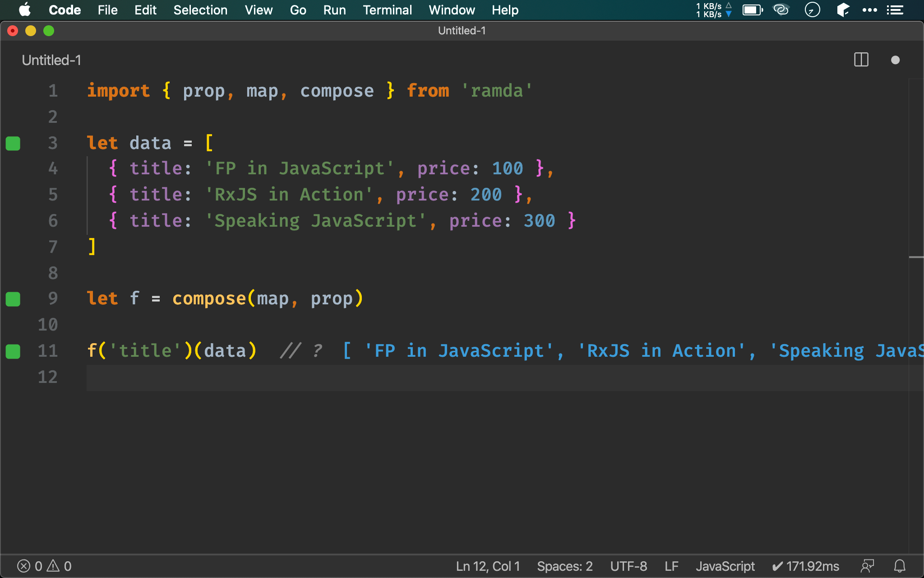Viewport: 924px width, 578px height.
Task: Click the unsaved changes dot indicator
Action: pyautogui.click(x=895, y=60)
